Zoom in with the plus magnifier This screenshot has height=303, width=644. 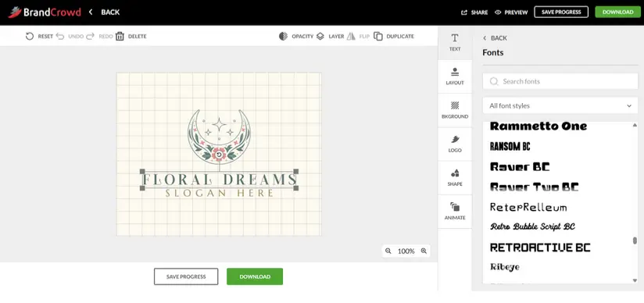point(424,251)
